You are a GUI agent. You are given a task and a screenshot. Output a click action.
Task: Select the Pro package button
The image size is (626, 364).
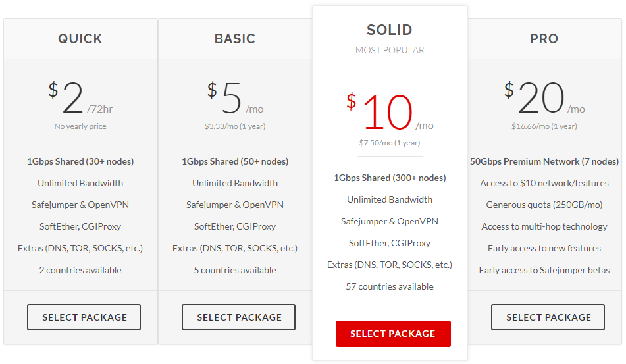point(548,317)
